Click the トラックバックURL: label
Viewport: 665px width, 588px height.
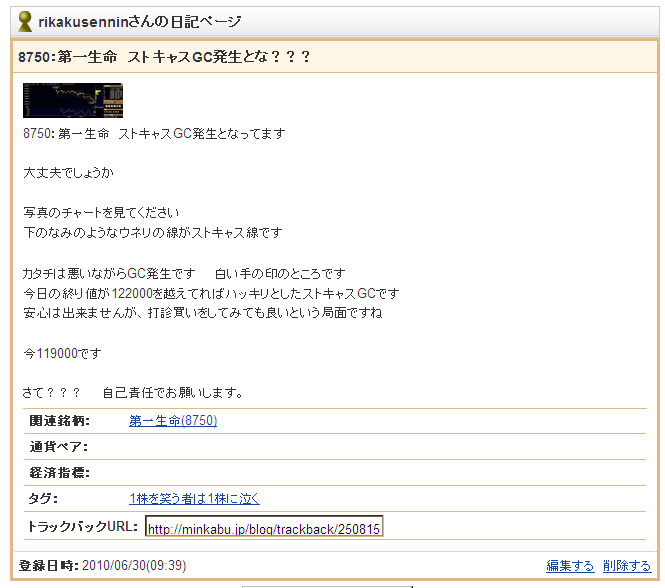[x=82, y=526]
